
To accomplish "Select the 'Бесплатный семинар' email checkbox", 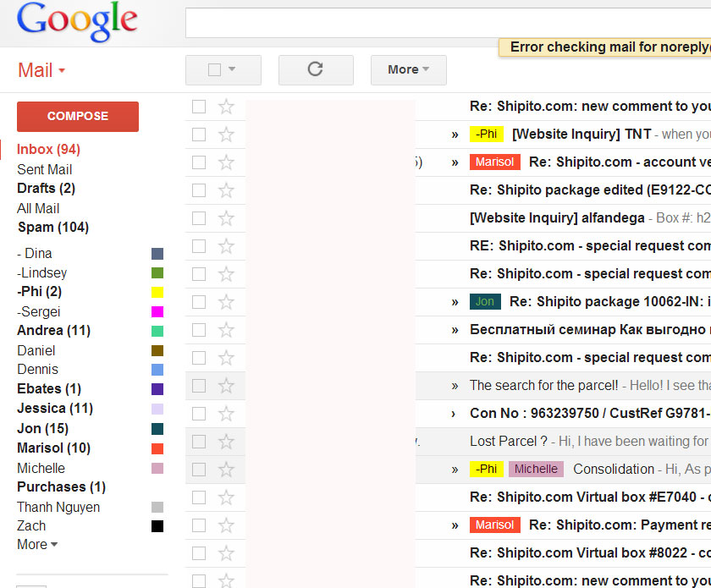I will 199,330.
